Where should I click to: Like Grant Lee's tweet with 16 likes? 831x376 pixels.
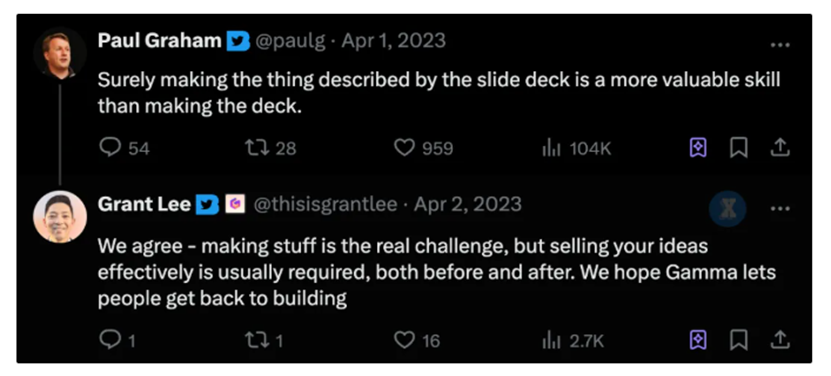click(417, 340)
